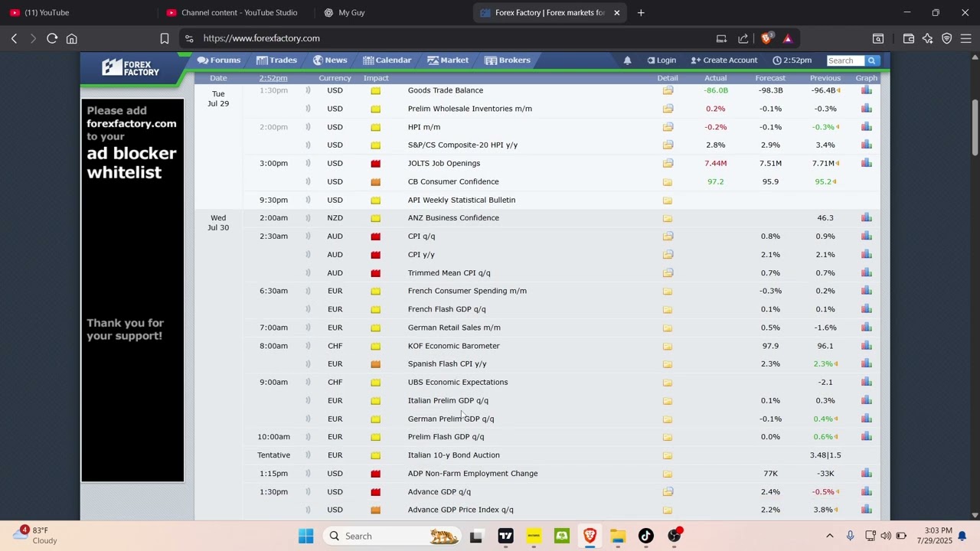Reload the page
This screenshot has width=980, height=551.
[52, 38]
